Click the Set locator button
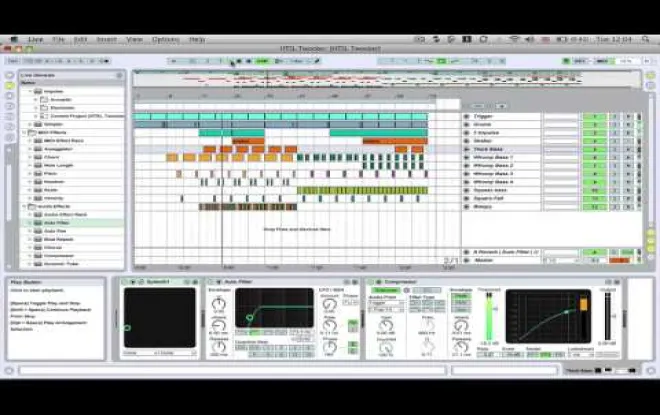Image resolution: width=660 pixels, height=415 pixels. point(477,106)
